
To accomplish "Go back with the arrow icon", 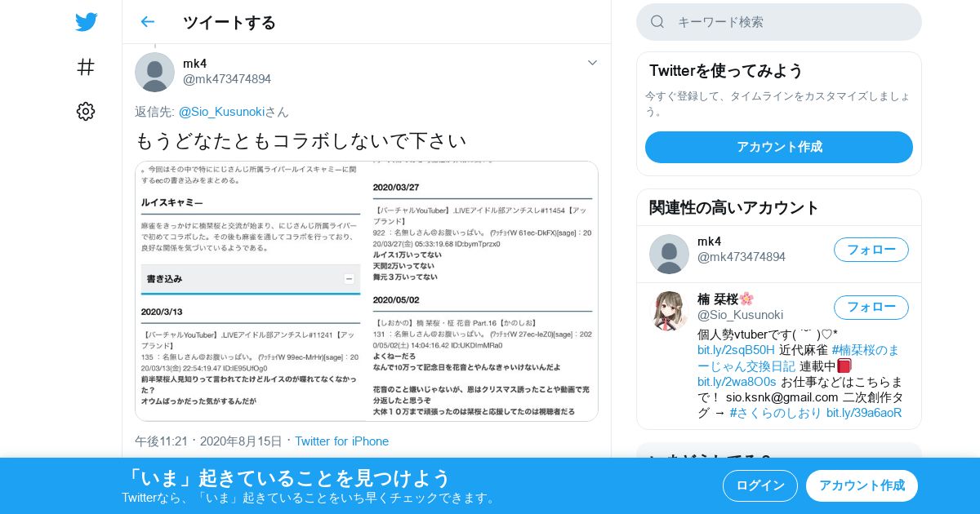I will click(x=147, y=22).
